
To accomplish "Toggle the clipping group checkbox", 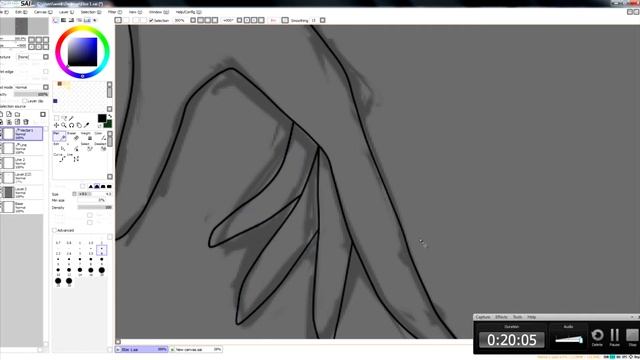I will [24, 101].
